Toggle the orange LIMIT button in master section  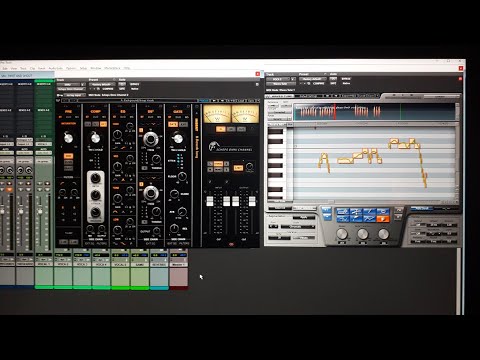(x=238, y=168)
